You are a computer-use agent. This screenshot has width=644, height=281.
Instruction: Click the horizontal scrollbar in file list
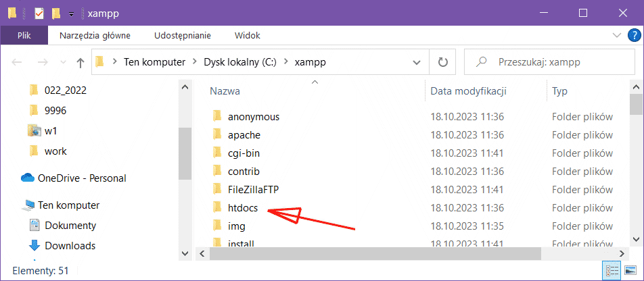click(374, 253)
